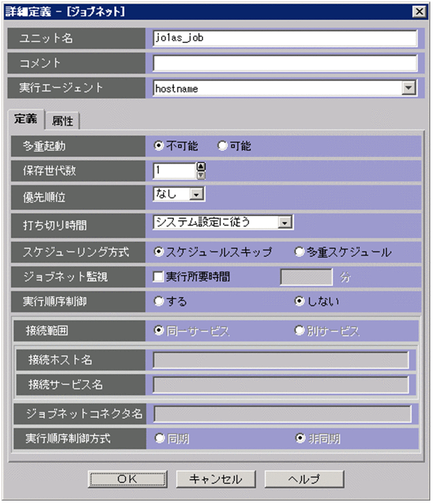Expand the 優先順位 dropdown
433x504 pixels.
coord(197,195)
